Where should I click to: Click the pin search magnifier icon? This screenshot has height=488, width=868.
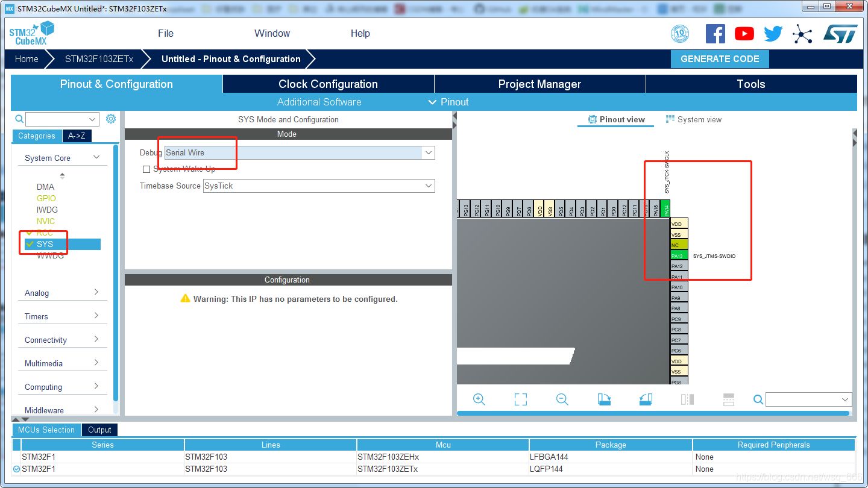pos(758,399)
